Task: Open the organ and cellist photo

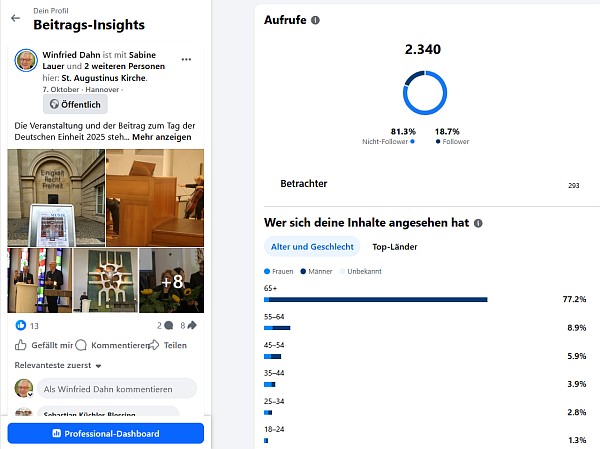Action: (x=155, y=198)
